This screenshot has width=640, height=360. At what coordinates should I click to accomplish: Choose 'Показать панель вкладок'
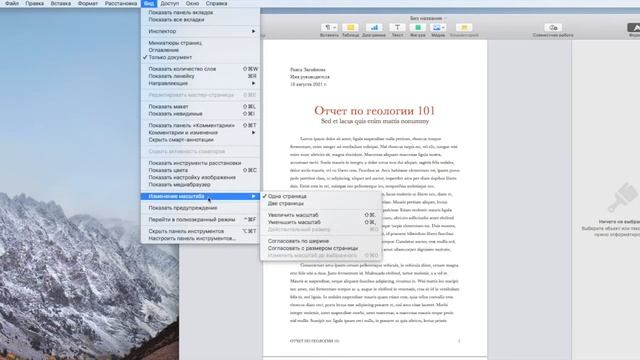click(x=200, y=13)
